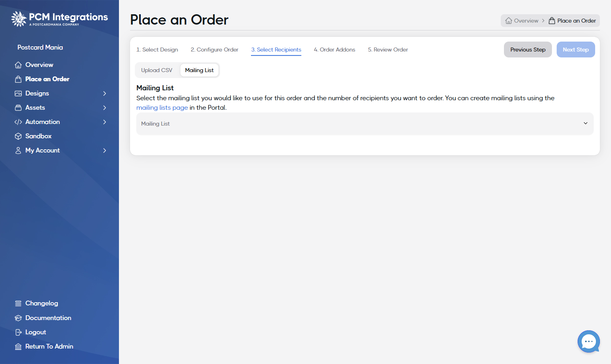The width and height of the screenshot is (611, 364).
Task: Click the Designs image icon
Action: click(x=18, y=93)
